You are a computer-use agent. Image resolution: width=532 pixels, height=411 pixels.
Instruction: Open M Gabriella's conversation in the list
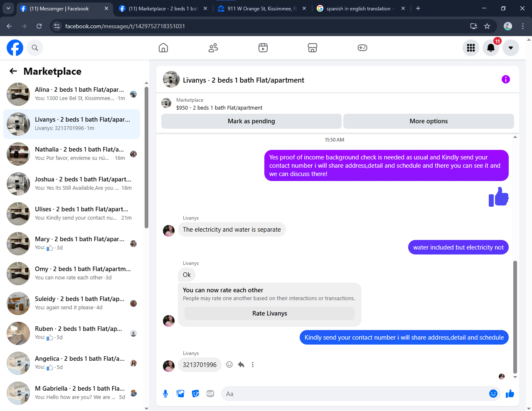[71, 393]
